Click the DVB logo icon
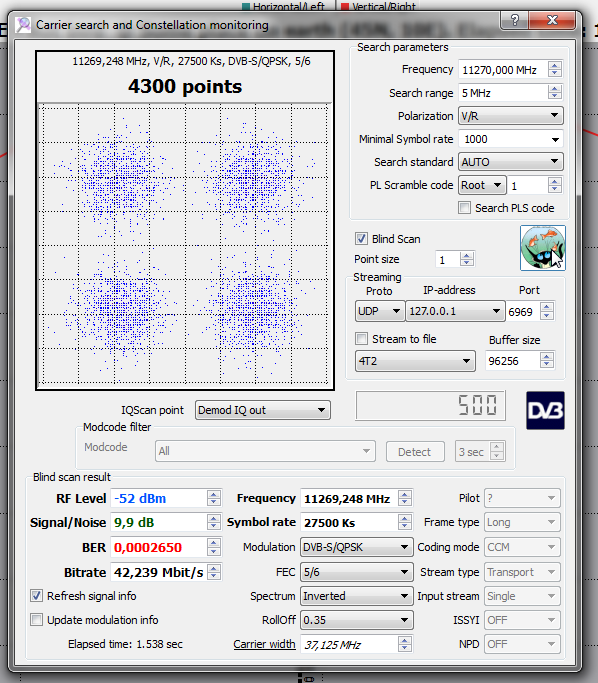 click(x=545, y=410)
